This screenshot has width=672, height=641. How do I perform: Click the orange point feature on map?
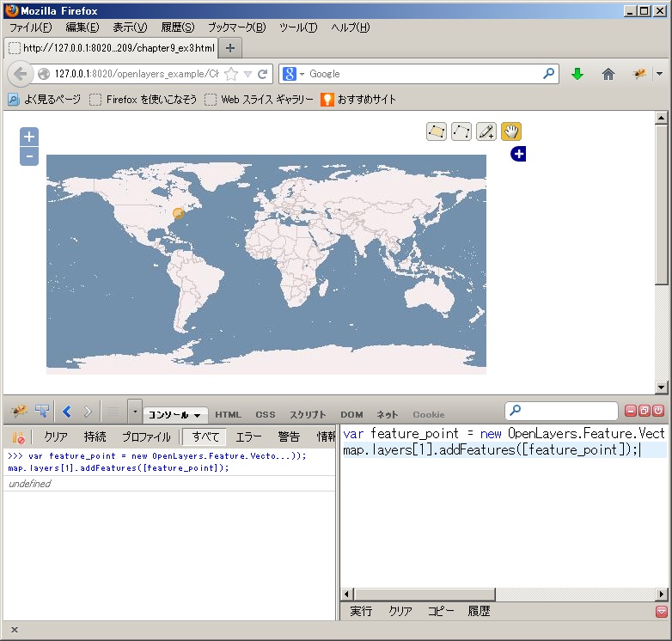click(179, 214)
